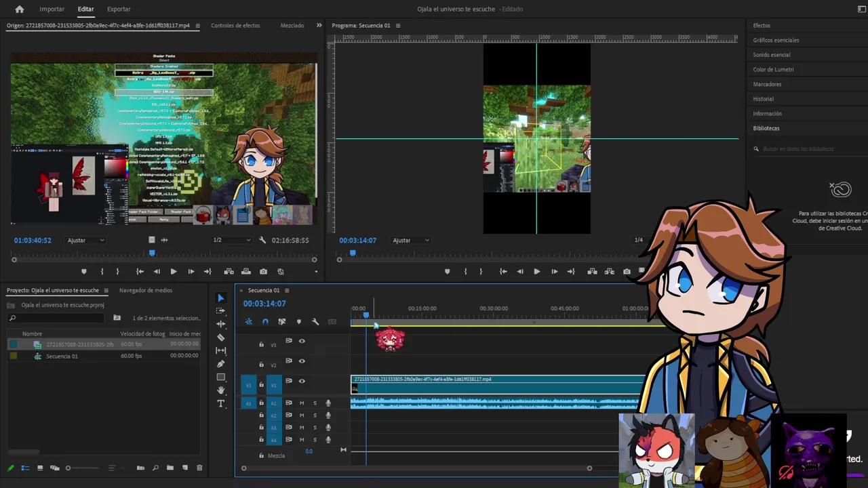The height and width of the screenshot is (488, 868).
Task: Open the Project panel menu
Action: click(106, 291)
